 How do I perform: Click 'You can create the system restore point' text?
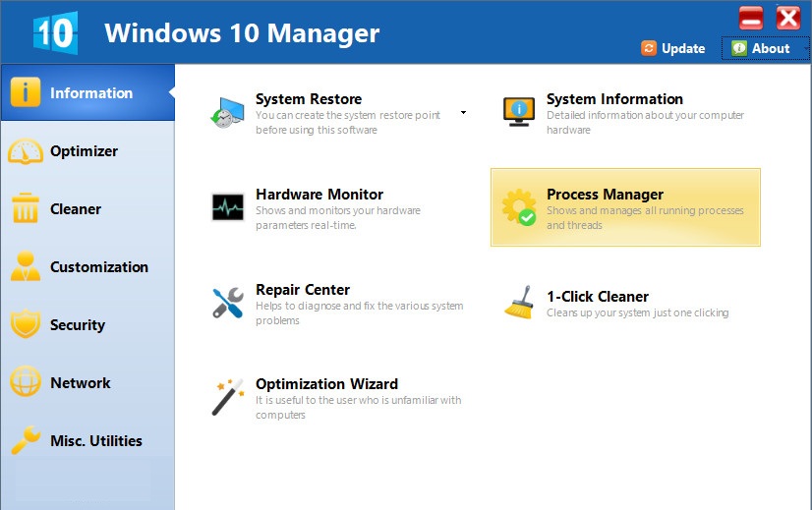(348, 115)
